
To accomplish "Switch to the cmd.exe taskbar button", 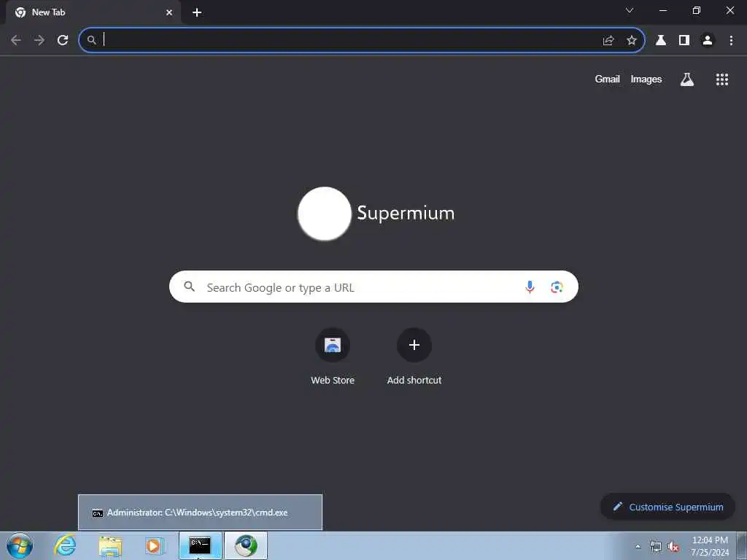I will pyautogui.click(x=200, y=545).
